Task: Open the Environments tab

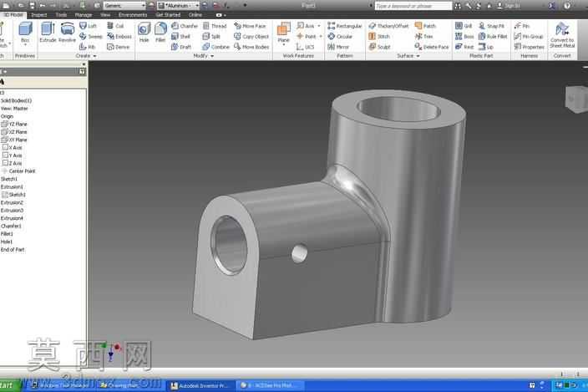Action: [133, 15]
